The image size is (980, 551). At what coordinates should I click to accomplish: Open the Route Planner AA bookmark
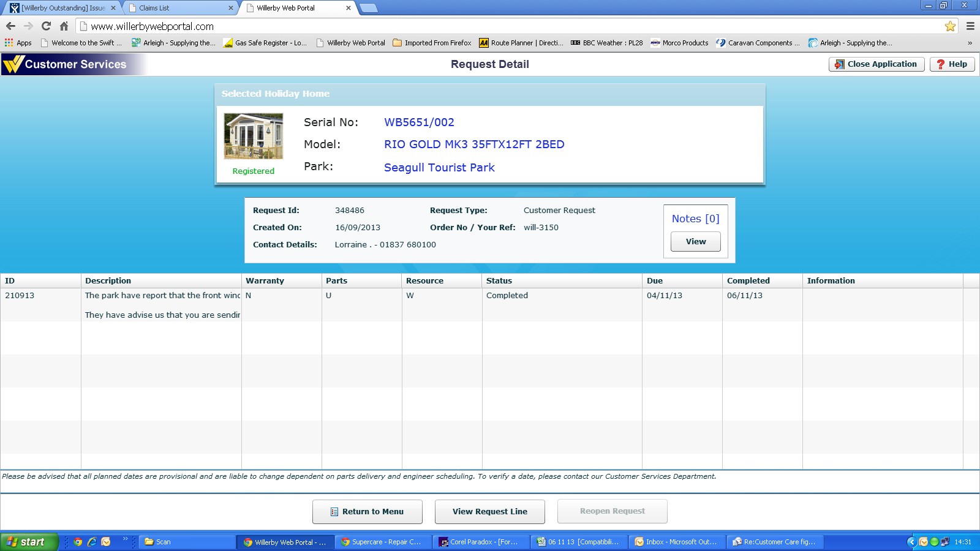(x=521, y=43)
